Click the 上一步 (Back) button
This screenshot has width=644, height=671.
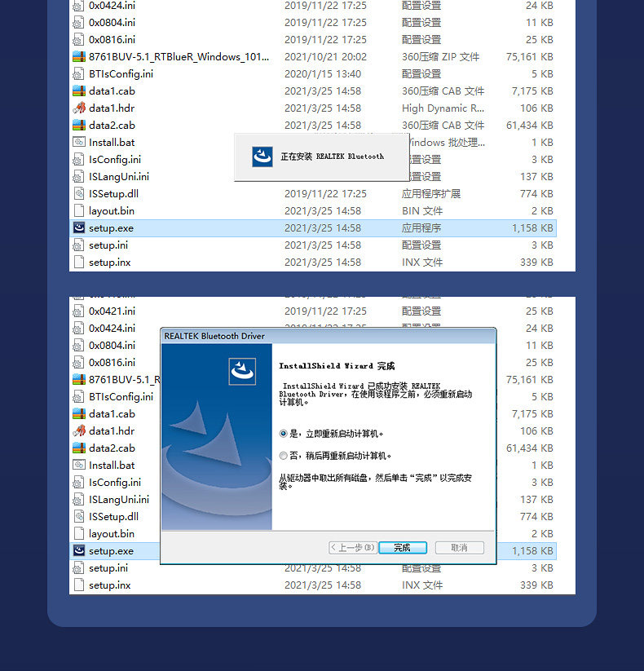[353, 548]
